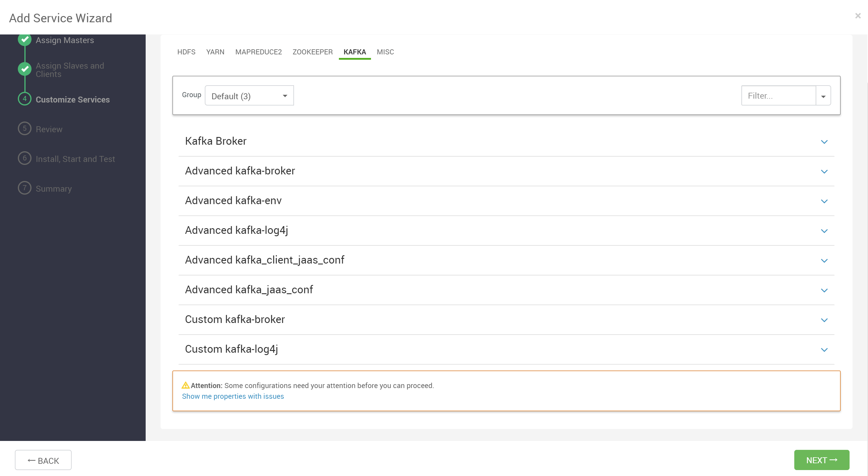Click the step 7 Summary circle icon
Viewport: 868px width, 476px height.
pyautogui.click(x=25, y=188)
